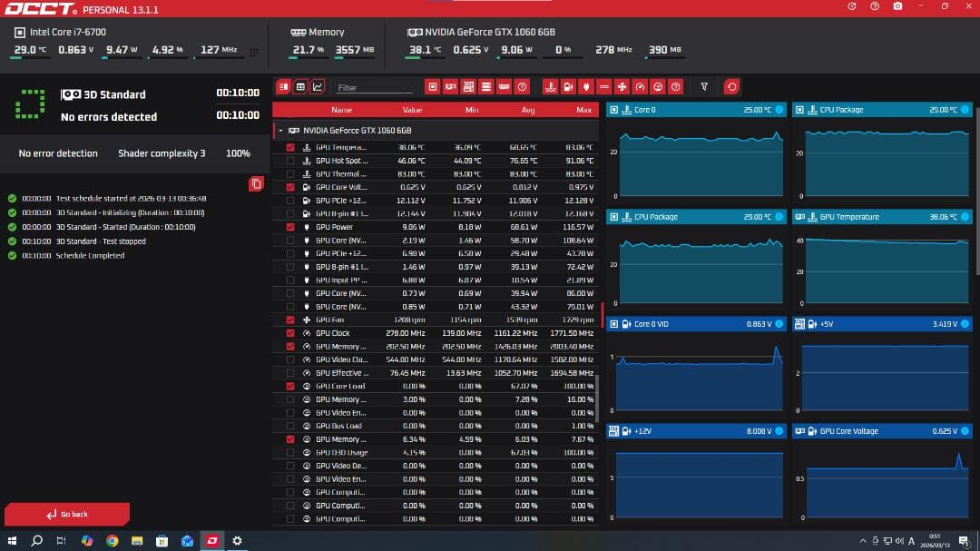Select the graph view mode icon

pyautogui.click(x=318, y=87)
